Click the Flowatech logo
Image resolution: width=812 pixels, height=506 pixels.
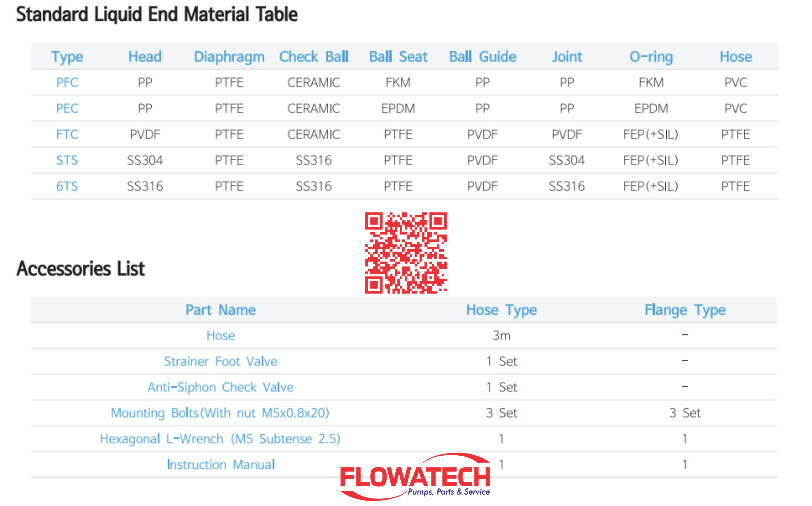[415, 477]
